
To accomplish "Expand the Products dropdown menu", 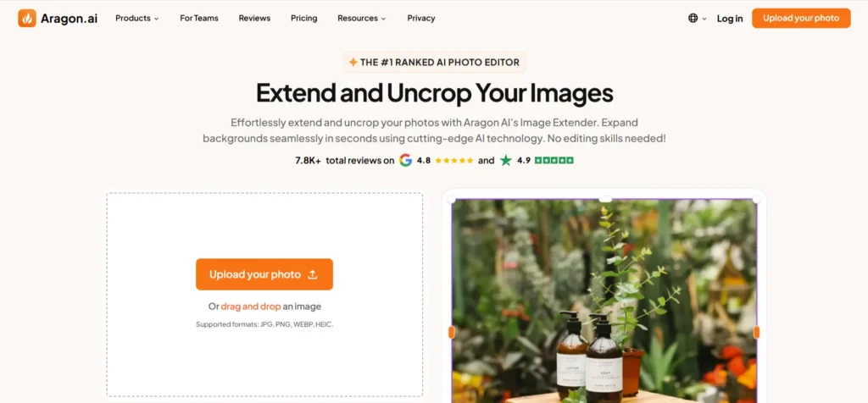I will pos(136,19).
